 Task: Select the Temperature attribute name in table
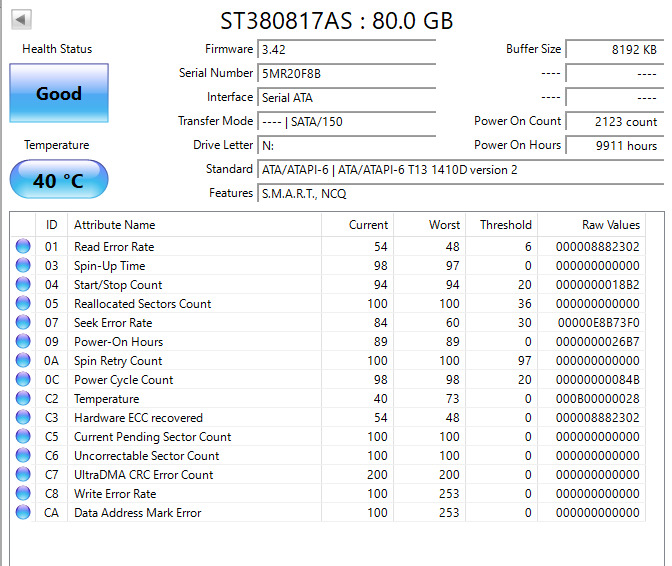click(x=107, y=399)
